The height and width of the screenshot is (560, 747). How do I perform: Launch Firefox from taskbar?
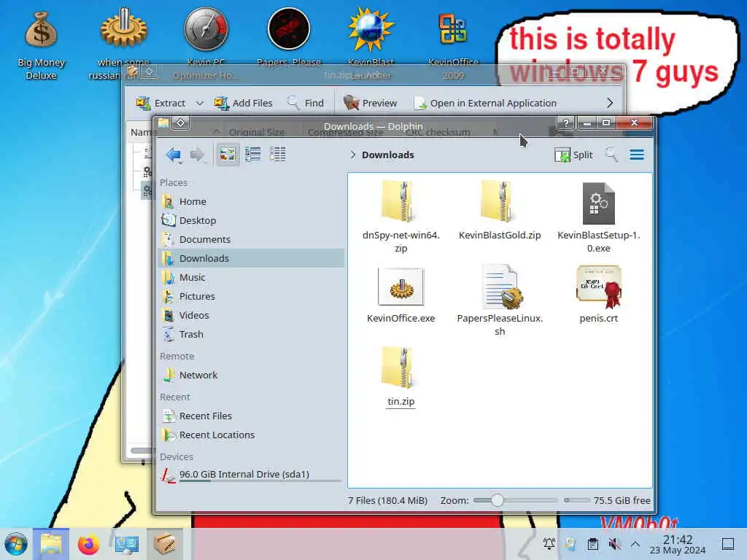point(88,544)
